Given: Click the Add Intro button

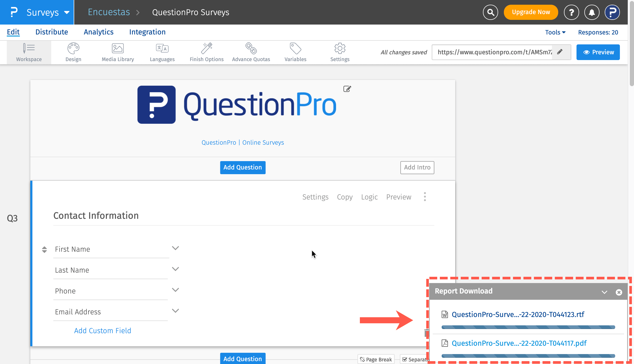Looking at the screenshot, I should [x=417, y=167].
